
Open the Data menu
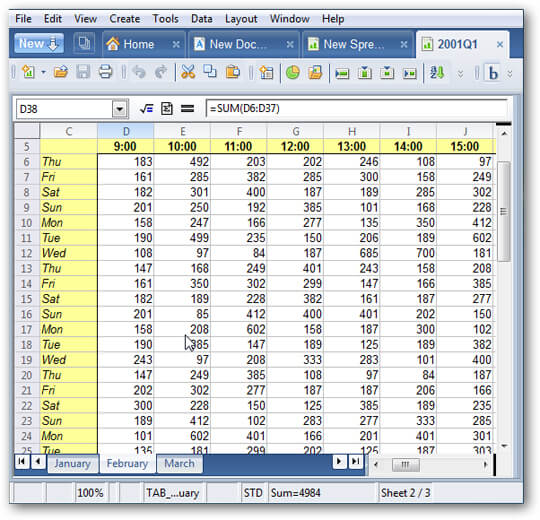tap(201, 18)
